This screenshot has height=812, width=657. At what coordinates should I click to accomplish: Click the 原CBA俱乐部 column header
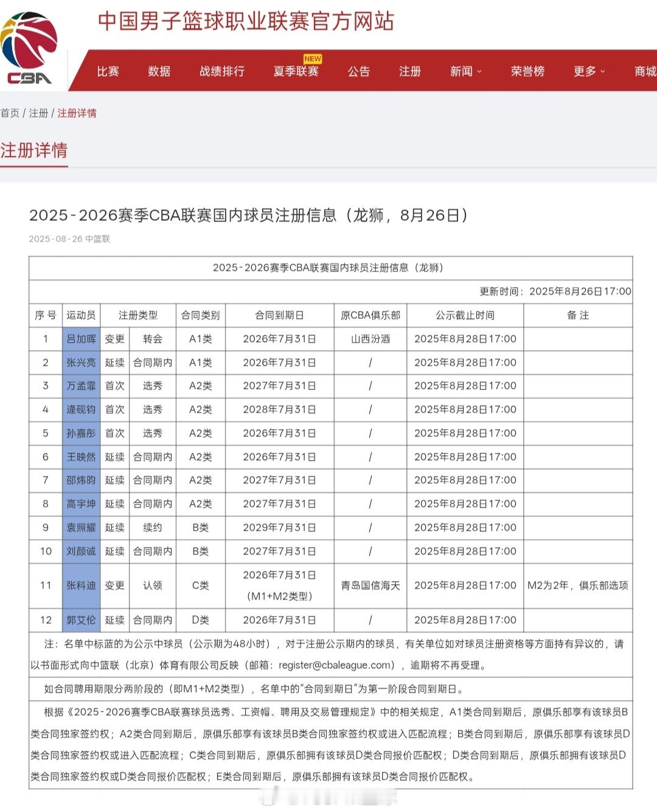[x=370, y=315]
